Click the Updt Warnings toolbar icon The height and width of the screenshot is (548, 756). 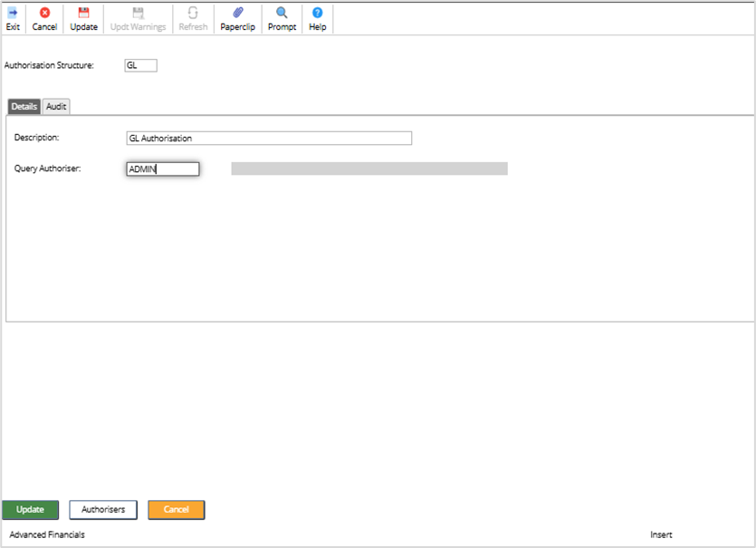138,13
